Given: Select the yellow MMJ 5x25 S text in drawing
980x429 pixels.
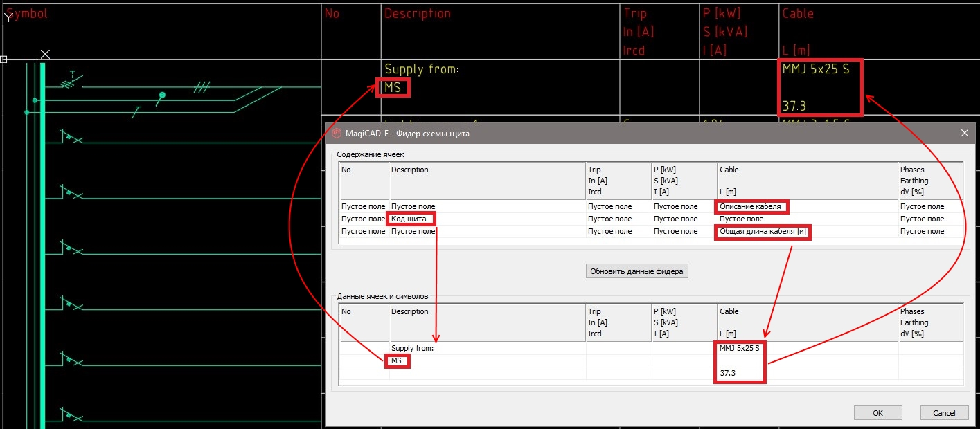Looking at the screenshot, I should [815, 69].
